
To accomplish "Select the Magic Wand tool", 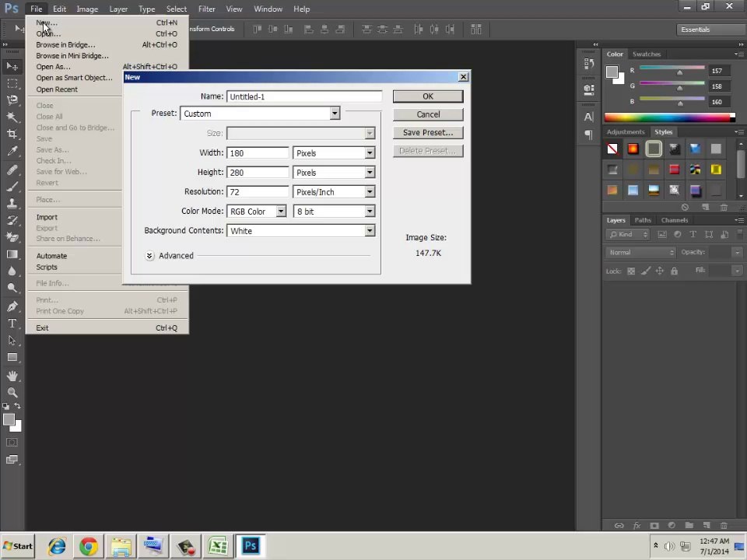I will pos(12,117).
